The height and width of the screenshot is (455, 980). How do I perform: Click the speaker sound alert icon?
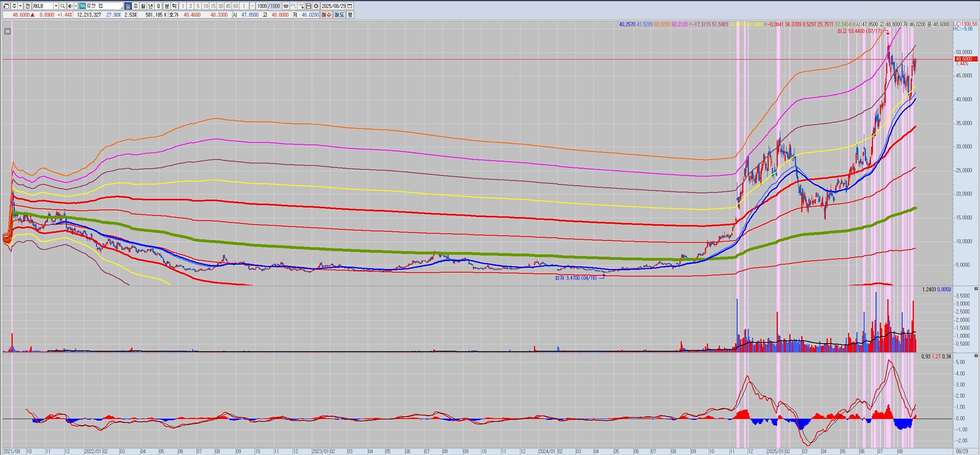[x=70, y=6]
